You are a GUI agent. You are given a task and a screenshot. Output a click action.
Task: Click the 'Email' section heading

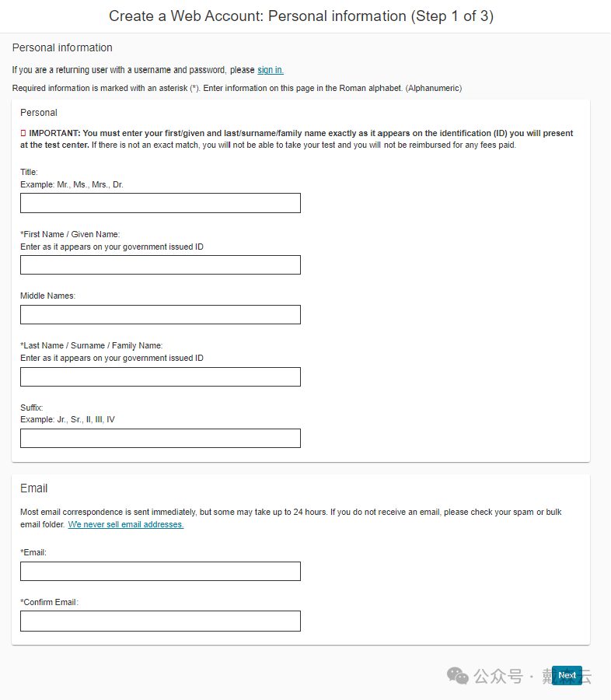[x=34, y=488]
